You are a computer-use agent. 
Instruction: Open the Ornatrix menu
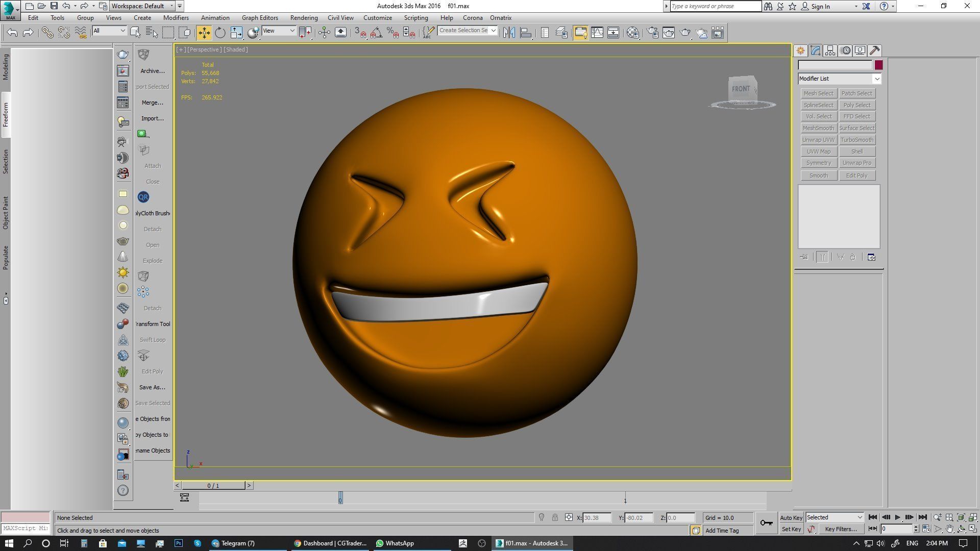[x=501, y=17]
